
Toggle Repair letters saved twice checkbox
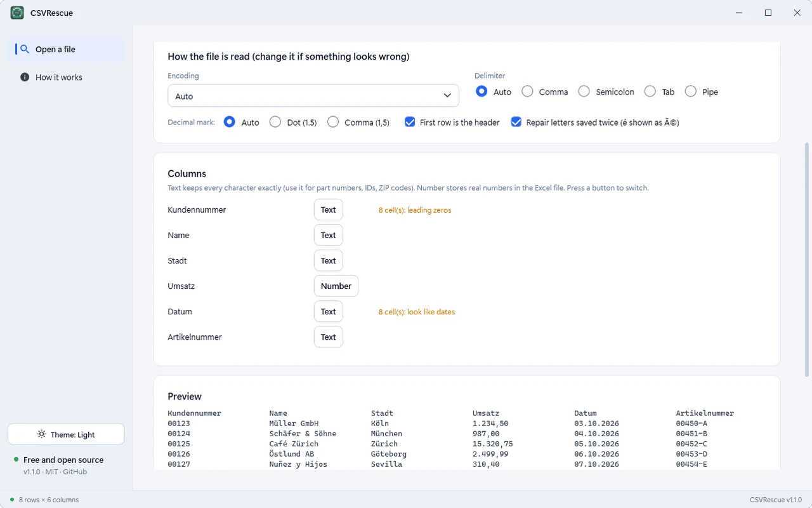tap(516, 122)
